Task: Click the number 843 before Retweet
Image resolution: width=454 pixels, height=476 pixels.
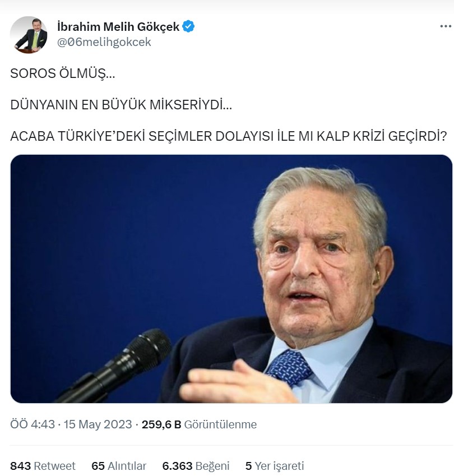Action: click(21, 466)
